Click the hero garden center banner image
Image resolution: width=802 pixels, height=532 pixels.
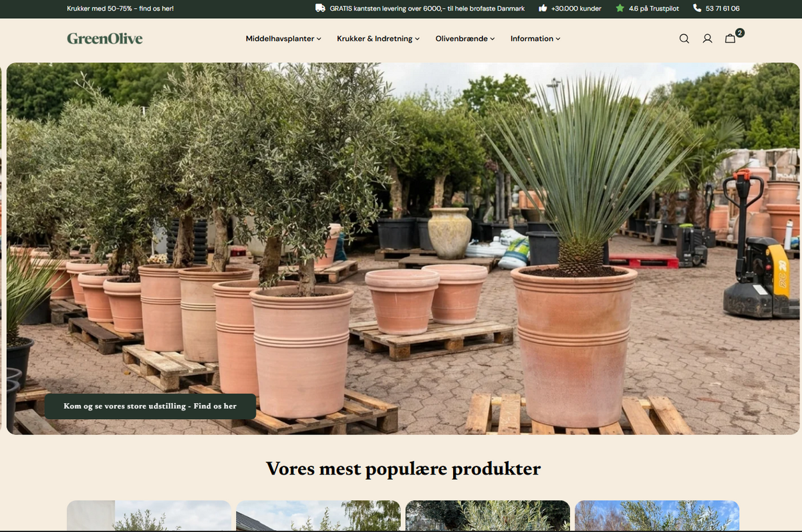(x=403, y=249)
